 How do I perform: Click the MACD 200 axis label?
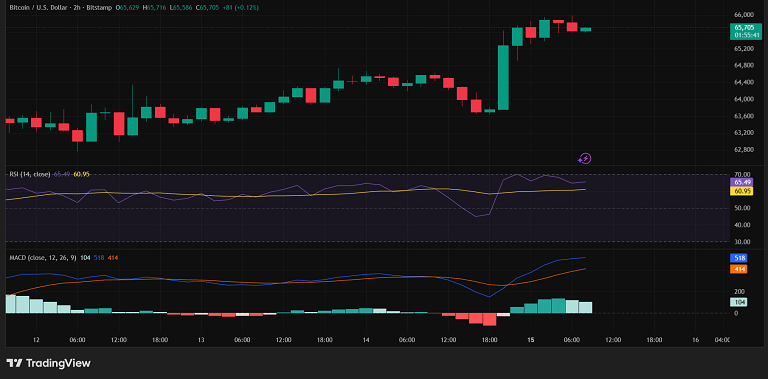[x=739, y=291]
